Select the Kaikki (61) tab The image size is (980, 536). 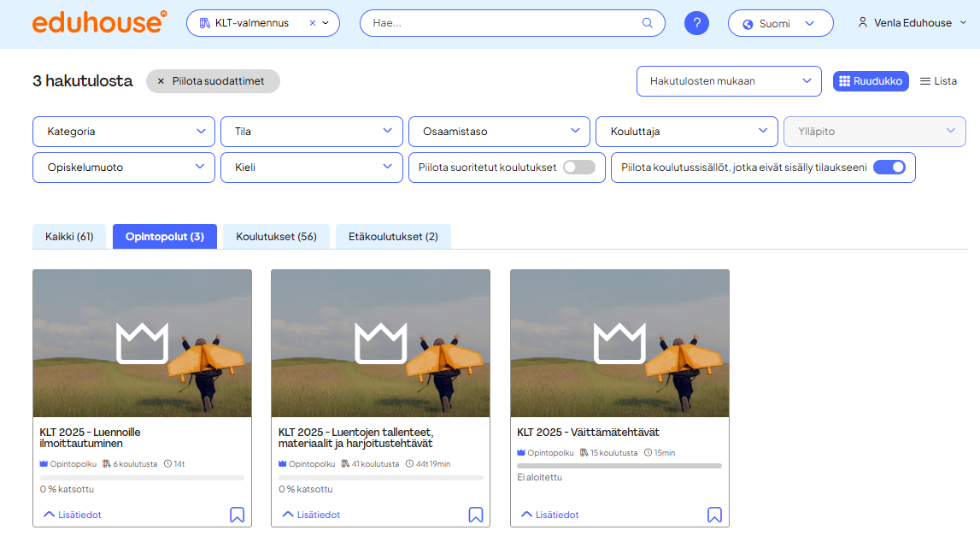(x=69, y=237)
